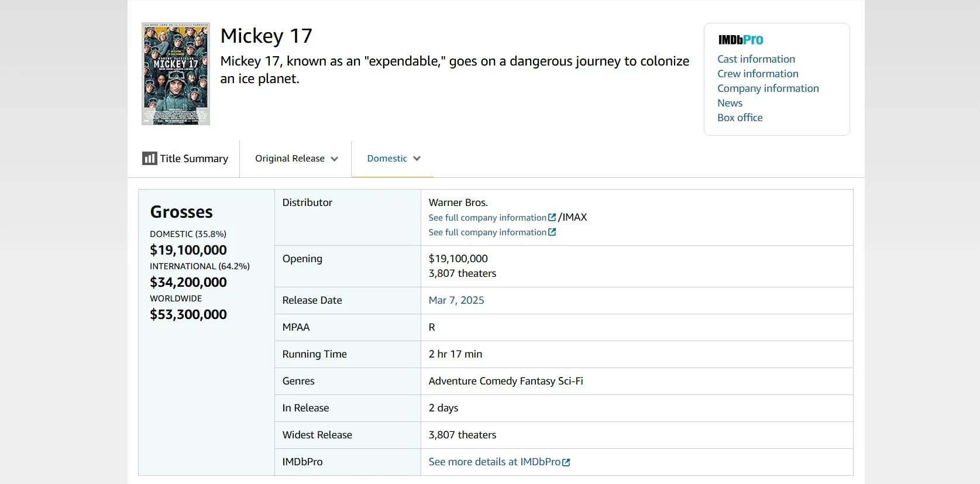Click the Mar 7, 2025 release date
This screenshot has height=484, width=980.
pos(456,300)
